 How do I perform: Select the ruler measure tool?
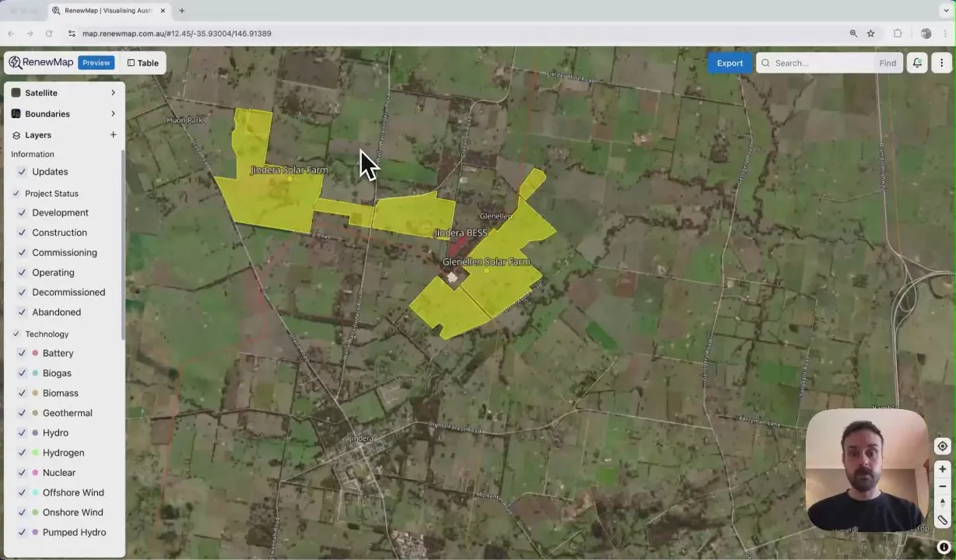click(942, 520)
